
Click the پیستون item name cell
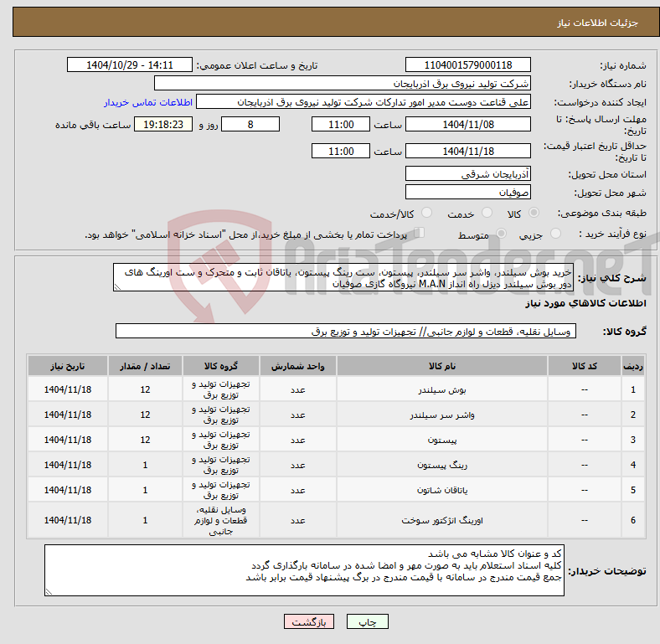click(x=442, y=440)
